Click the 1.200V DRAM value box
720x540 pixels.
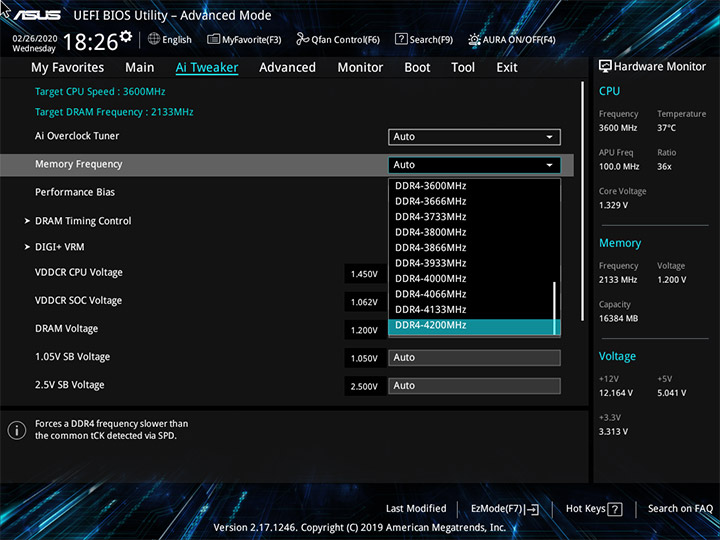365,330
